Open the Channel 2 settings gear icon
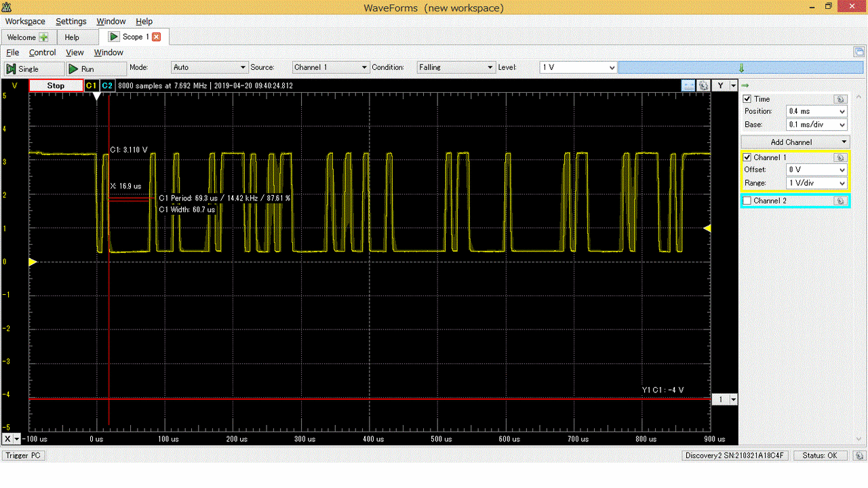 841,201
